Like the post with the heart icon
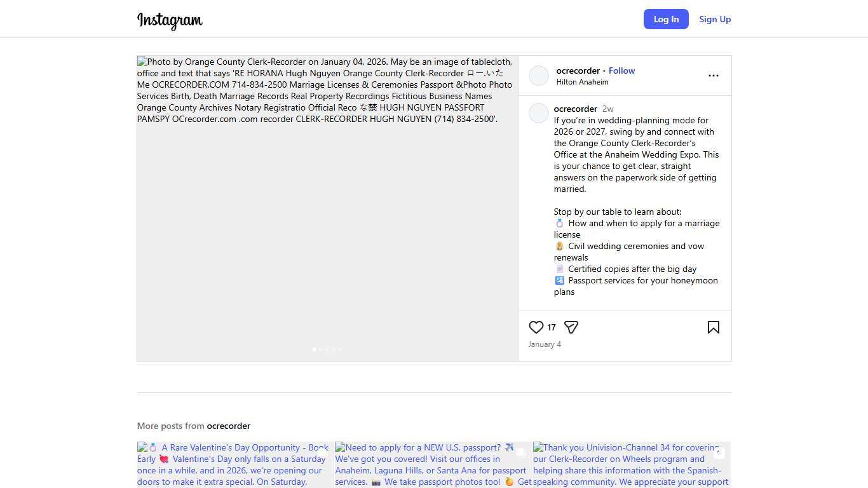868x488 pixels. [536, 327]
